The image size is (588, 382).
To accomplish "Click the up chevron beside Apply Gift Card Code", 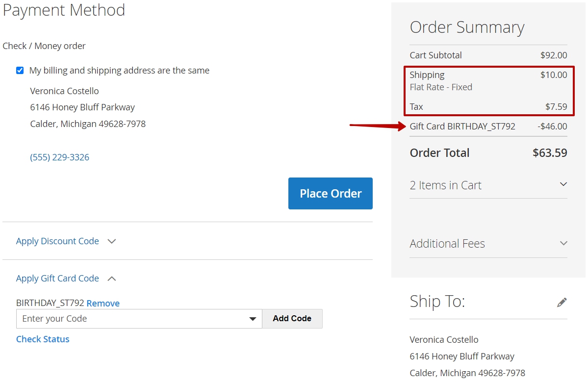I will click(112, 279).
